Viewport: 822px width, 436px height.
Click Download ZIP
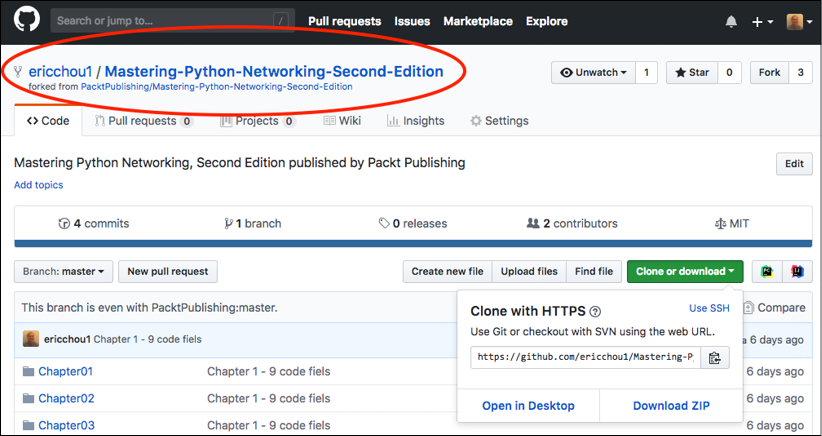[x=671, y=406]
